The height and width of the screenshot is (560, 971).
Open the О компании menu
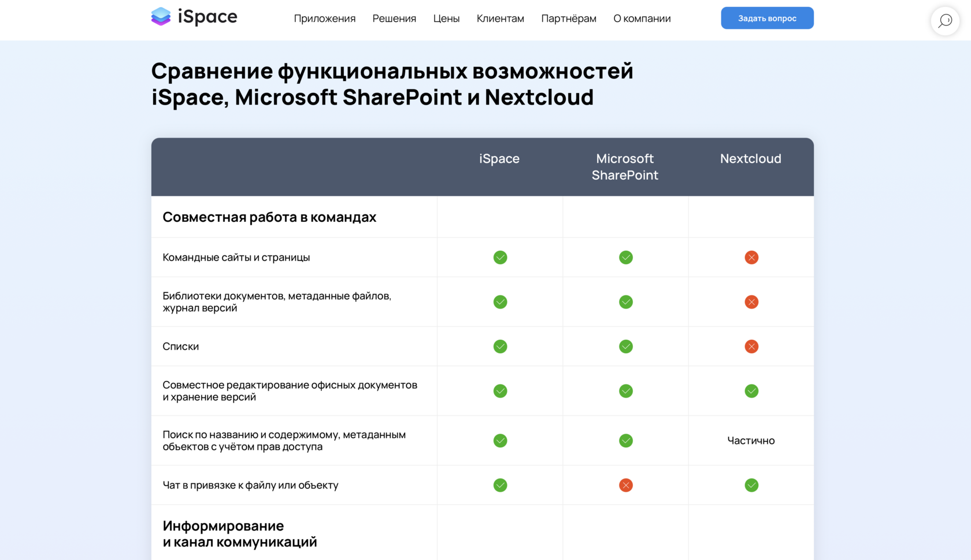(642, 18)
